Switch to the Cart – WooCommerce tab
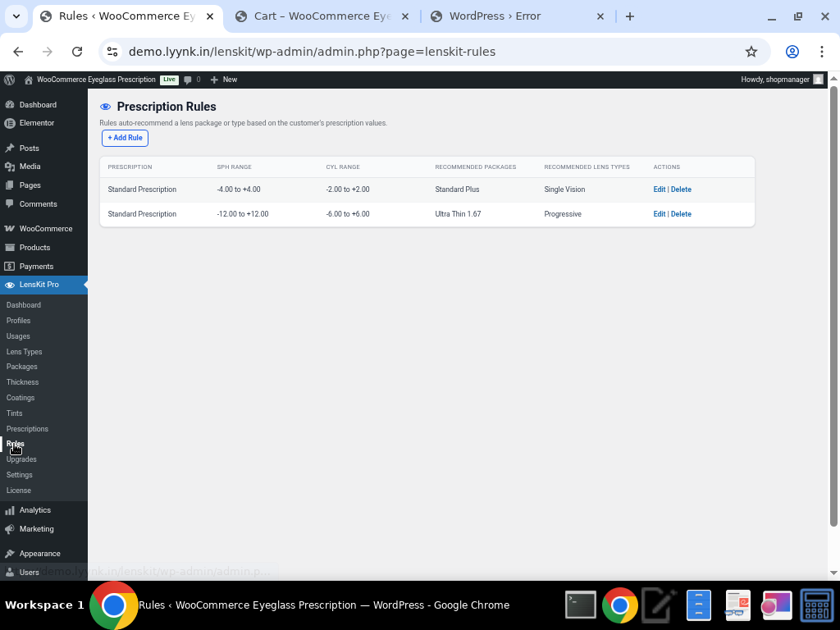This screenshot has height=630, width=840. [322, 16]
